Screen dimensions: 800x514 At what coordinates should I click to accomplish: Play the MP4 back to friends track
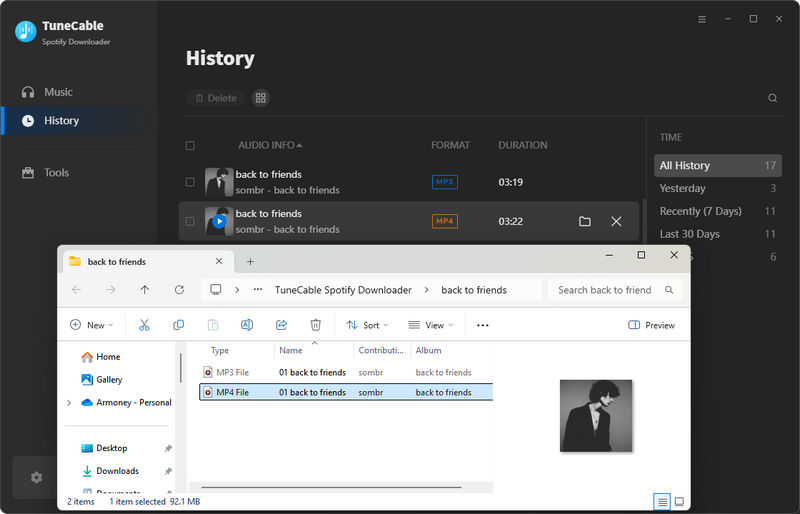[219, 222]
